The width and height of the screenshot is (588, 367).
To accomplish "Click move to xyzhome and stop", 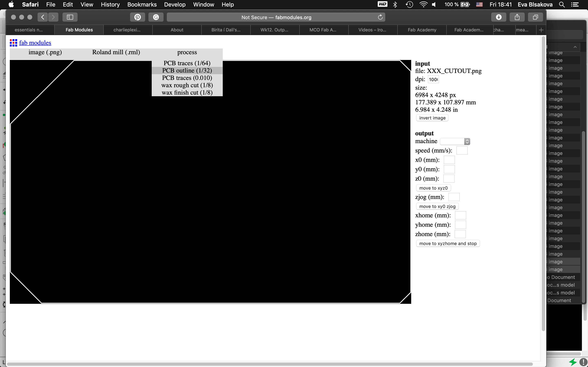I will point(448,243).
